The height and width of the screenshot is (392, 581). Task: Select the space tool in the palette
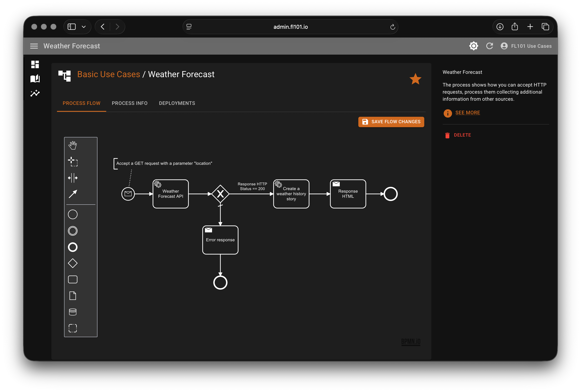[73, 178]
